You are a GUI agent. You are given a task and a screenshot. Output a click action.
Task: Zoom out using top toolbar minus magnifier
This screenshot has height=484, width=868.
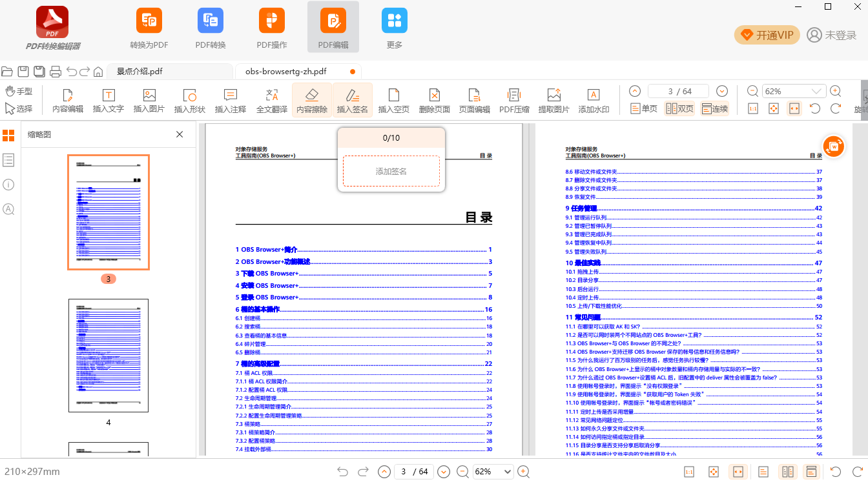point(753,92)
